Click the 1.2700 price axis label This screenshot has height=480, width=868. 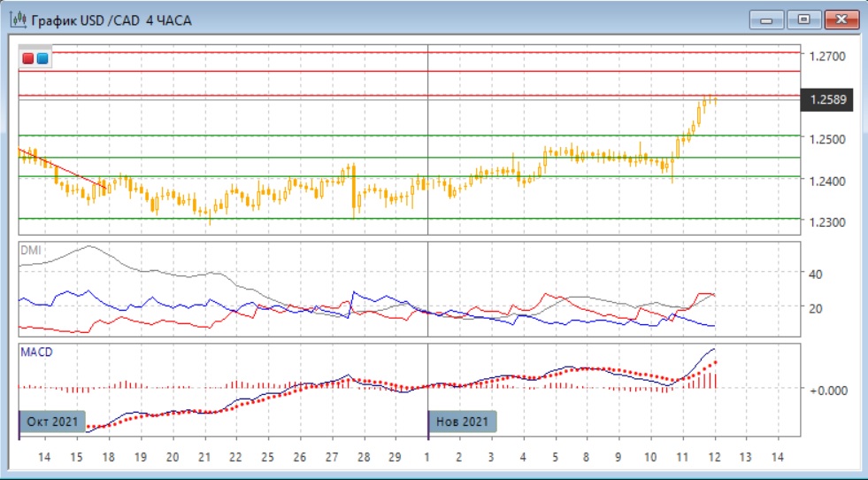click(x=826, y=56)
